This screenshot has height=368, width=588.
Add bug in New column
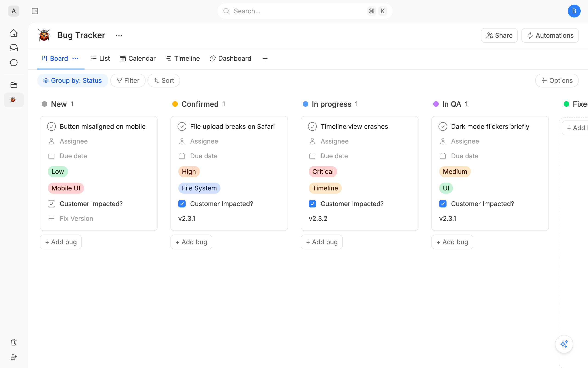(x=61, y=242)
